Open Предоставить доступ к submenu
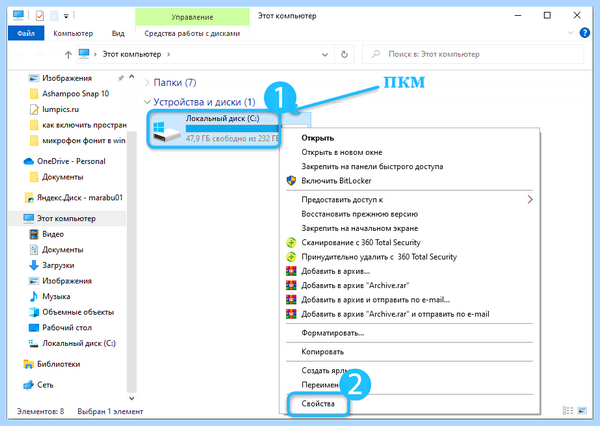 point(409,199)
